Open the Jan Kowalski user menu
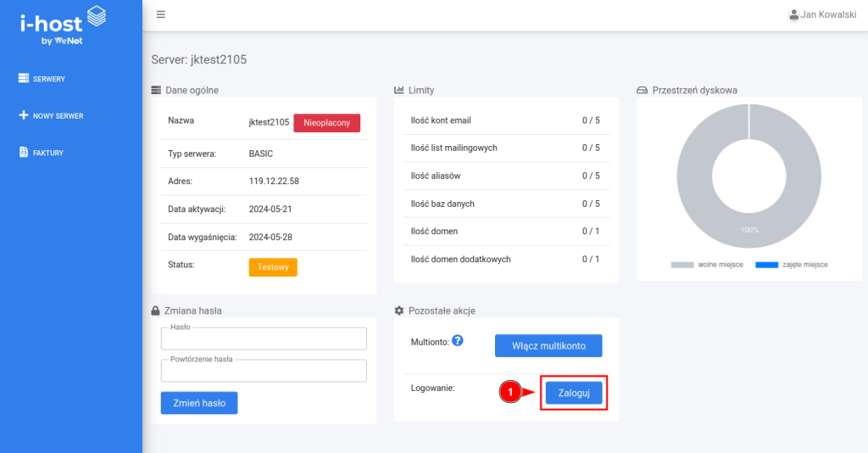 (821, 14)
